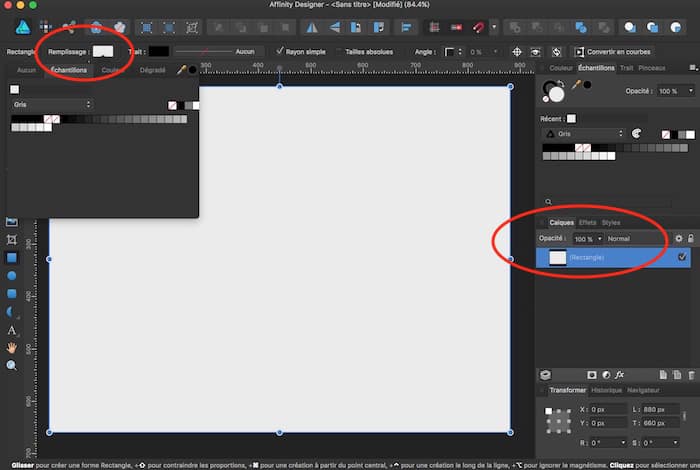
Task: Select the Artistic Text tool
Action: [x=12, y=330]
